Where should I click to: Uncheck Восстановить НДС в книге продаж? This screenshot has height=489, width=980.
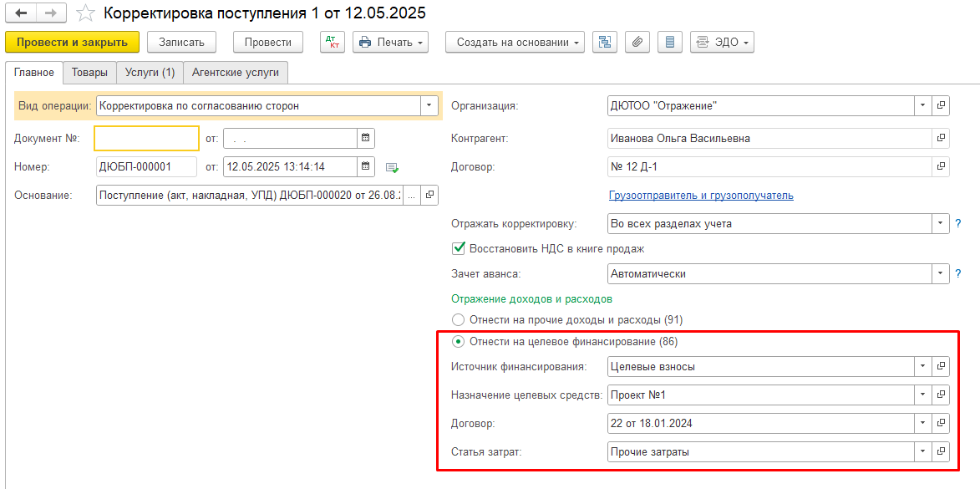point(458,248)
